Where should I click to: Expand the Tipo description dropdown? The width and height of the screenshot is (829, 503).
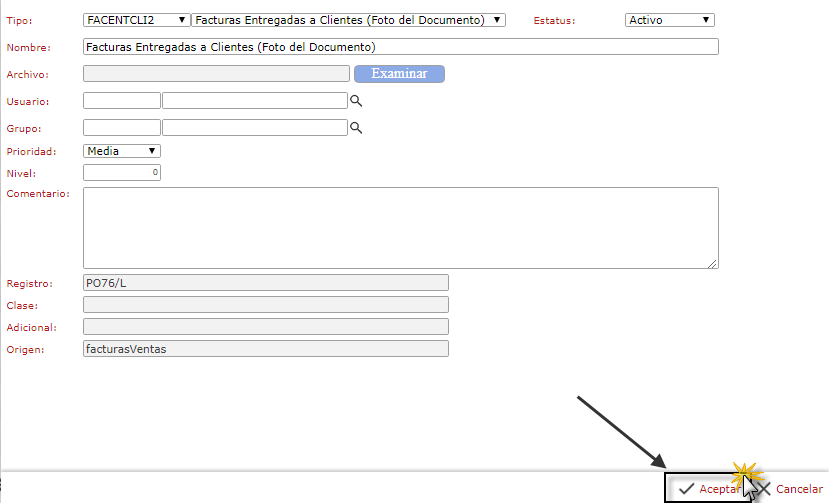[349, 20]
